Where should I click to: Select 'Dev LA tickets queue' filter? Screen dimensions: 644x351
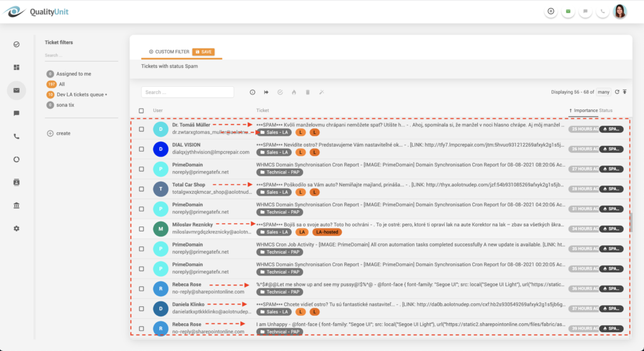coord(81,94)
